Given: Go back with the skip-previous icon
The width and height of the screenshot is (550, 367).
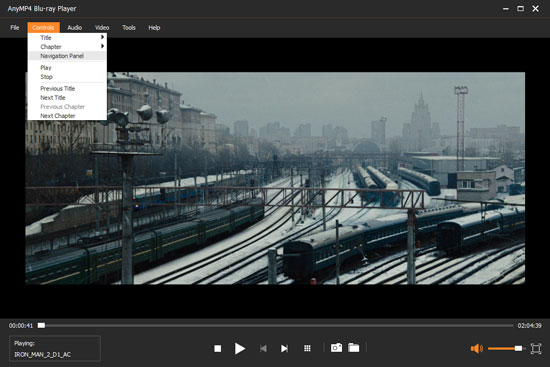Looking at the screenshot, I should [263, 348].
